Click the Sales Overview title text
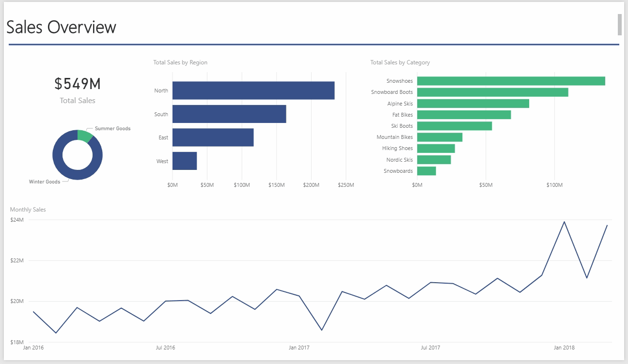 (62, 27)
